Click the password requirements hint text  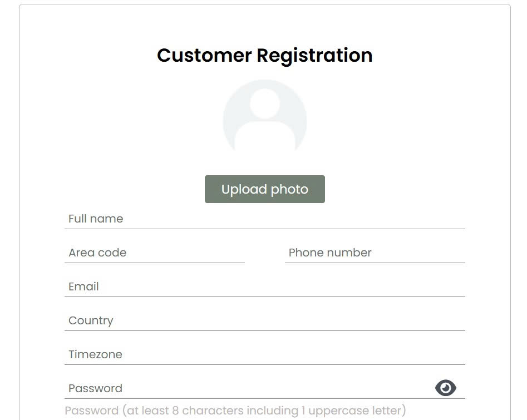(235, 411)
